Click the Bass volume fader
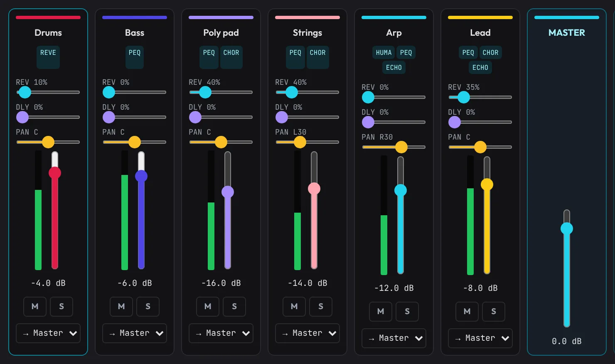Screen dimensions: 615x364 point(141,210)
